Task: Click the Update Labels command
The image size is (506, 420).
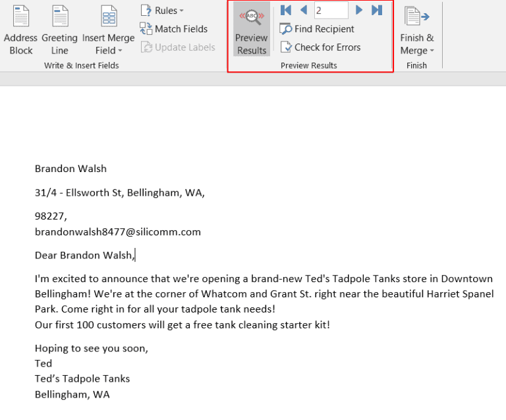Action: tap(177, 47)
